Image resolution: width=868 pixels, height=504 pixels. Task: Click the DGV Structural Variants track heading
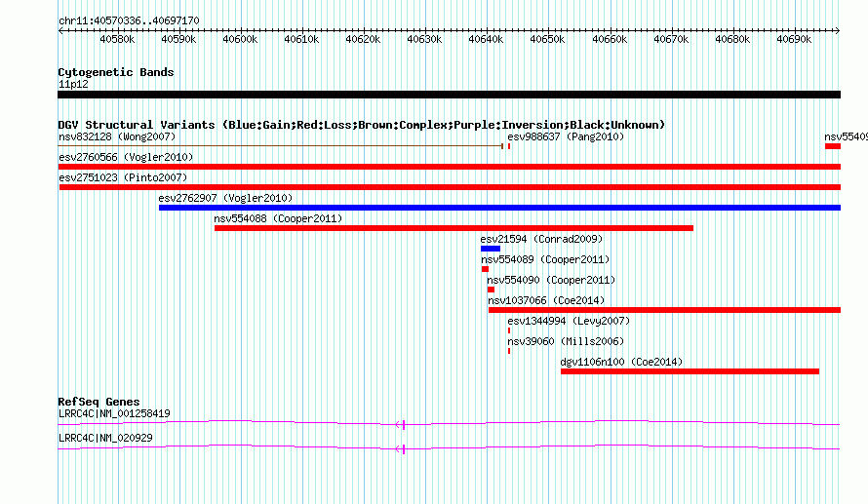click(362, 125)
